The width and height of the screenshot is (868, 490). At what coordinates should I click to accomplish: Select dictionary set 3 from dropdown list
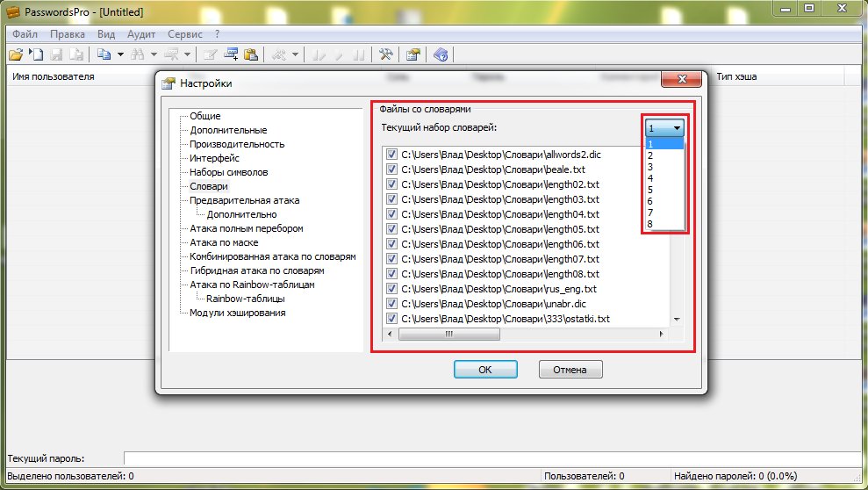click(650, 167)
